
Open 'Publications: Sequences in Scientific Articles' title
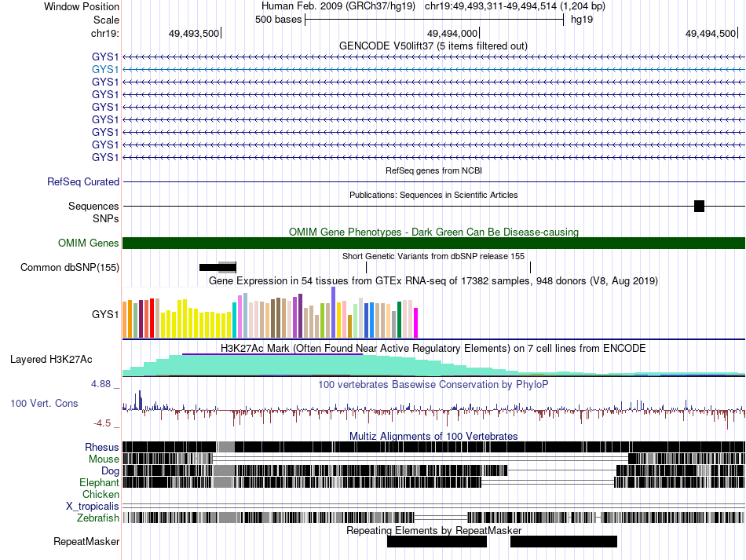click(433, 195)
